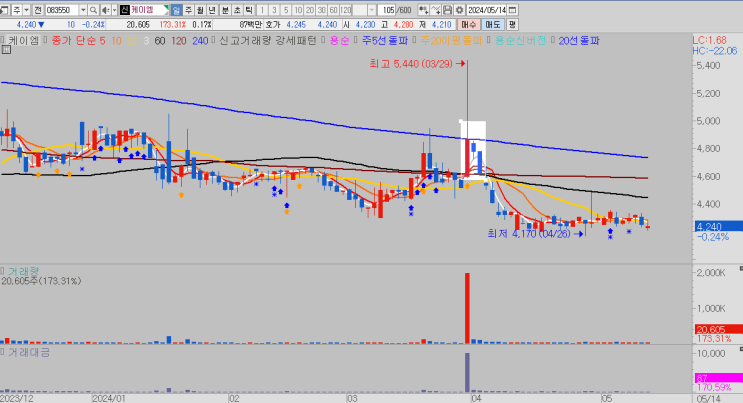The width and height of the screenshot is (743, 403).
Task: Click the 2024/05/14 date field
Action: tap(487, 10)
